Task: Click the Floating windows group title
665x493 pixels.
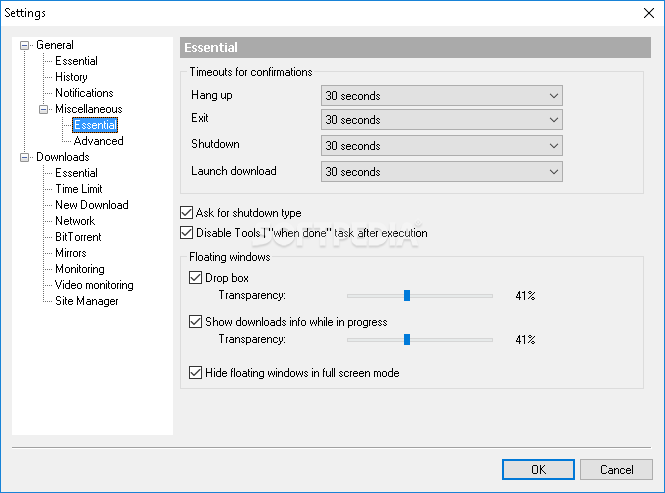Action: point(229,257)
